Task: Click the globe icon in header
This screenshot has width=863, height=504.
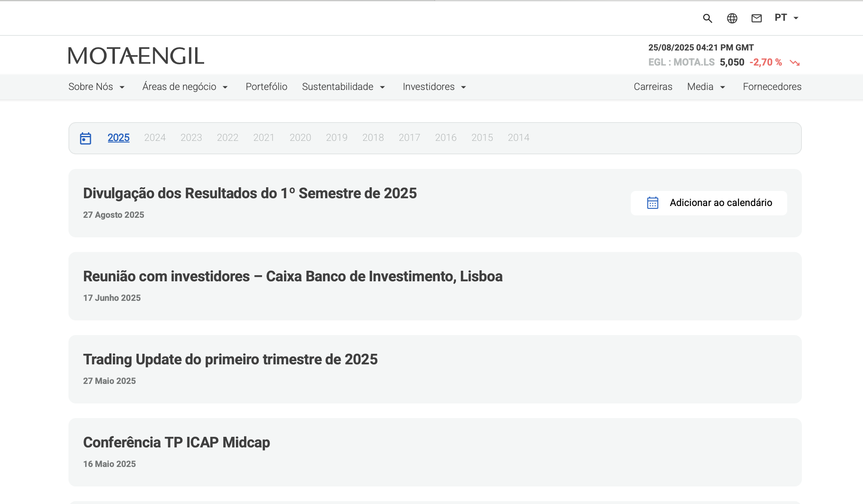Action: point(732,18)
